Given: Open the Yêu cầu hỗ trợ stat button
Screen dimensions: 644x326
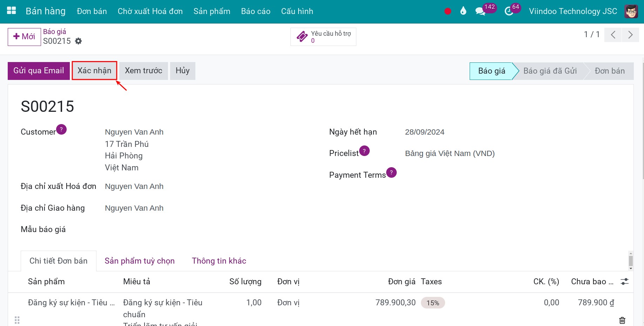Looking at the screenshot, I should tap(323, 37).
